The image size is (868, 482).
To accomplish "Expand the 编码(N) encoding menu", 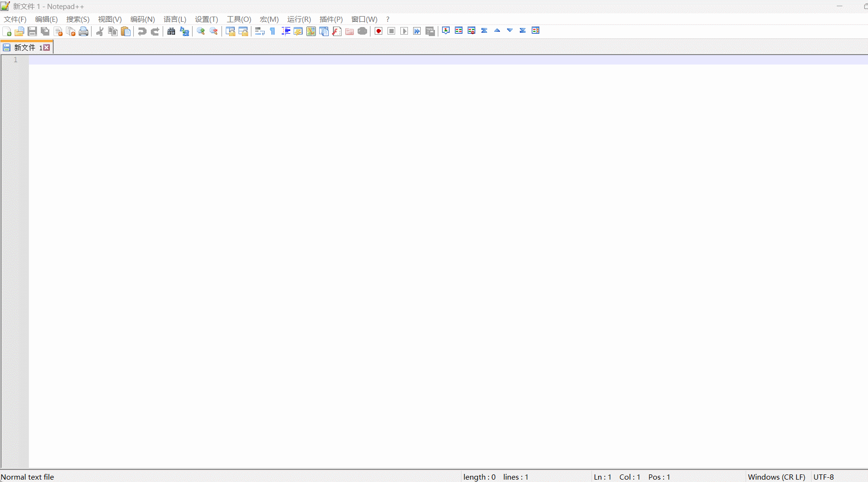I will pos(142,19).
